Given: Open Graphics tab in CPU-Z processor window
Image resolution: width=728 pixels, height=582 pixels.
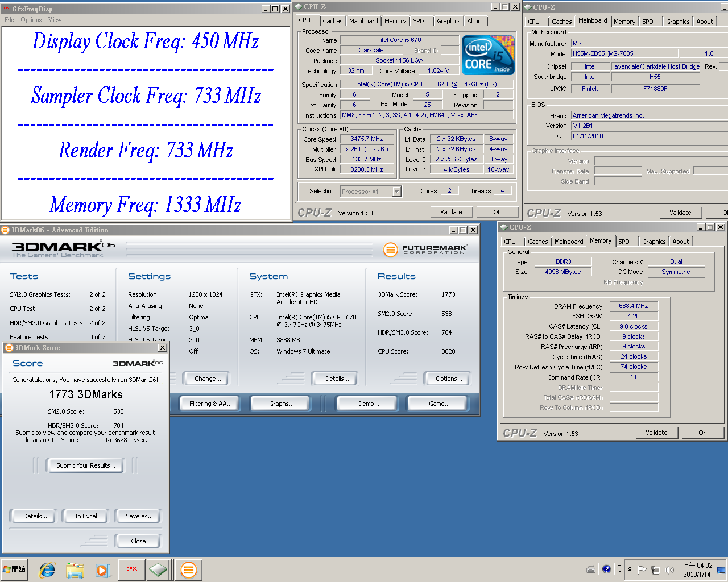Looking at the screenshot, I should pyautogui.click(x=449, y=21).
